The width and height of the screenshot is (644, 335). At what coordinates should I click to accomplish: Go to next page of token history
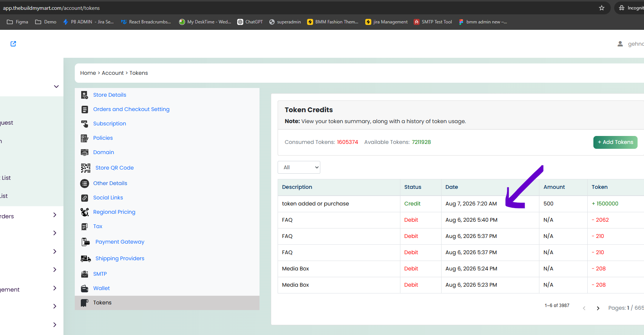[598, 308]
